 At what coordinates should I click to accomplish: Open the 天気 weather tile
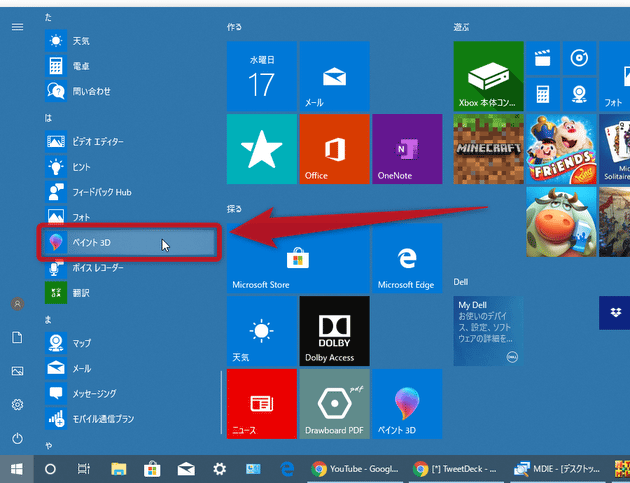262,331
